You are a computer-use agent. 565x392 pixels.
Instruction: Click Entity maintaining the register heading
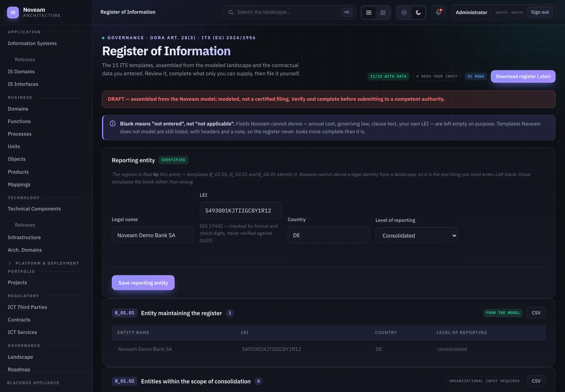point(181,313)
